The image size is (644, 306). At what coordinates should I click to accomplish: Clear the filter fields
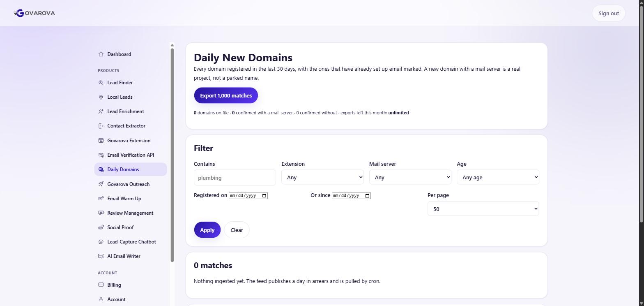(237, 230)
